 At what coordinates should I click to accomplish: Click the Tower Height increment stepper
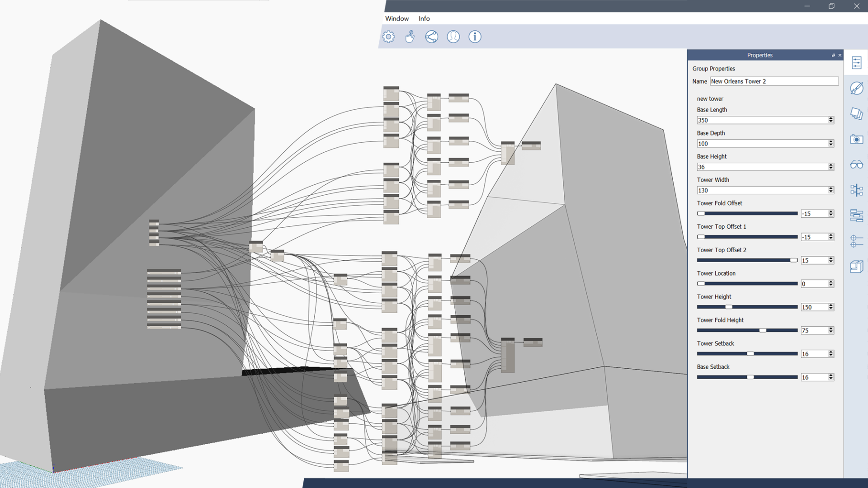pyautogui.click(x=832, y=305)
